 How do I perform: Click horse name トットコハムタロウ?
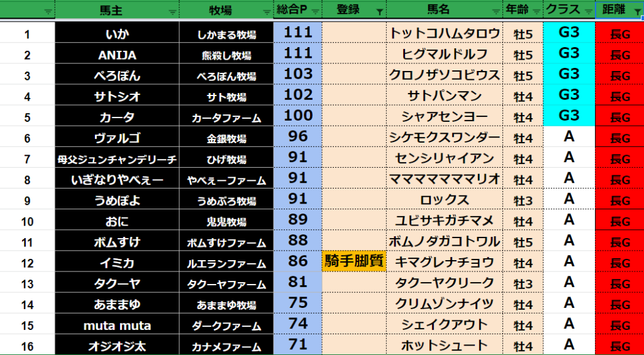tap(444, 34)
